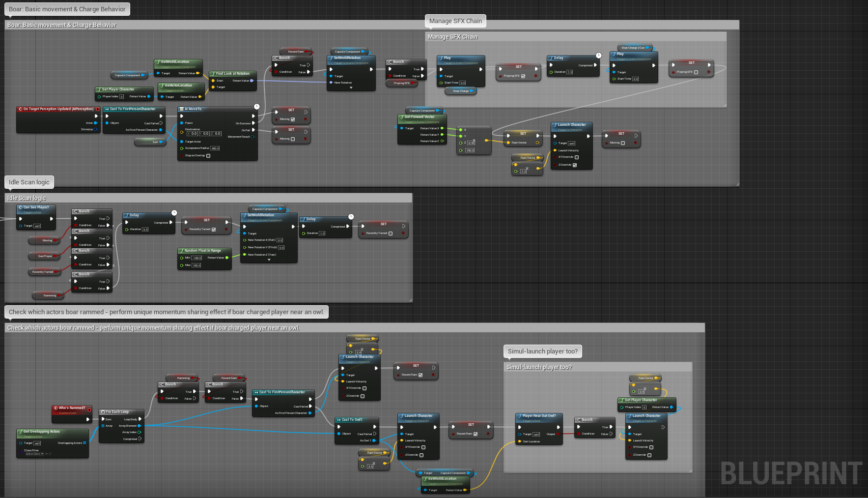
Task: Select the Check which actors boar rammed comment bubble
Action: (x=167, y=312)
